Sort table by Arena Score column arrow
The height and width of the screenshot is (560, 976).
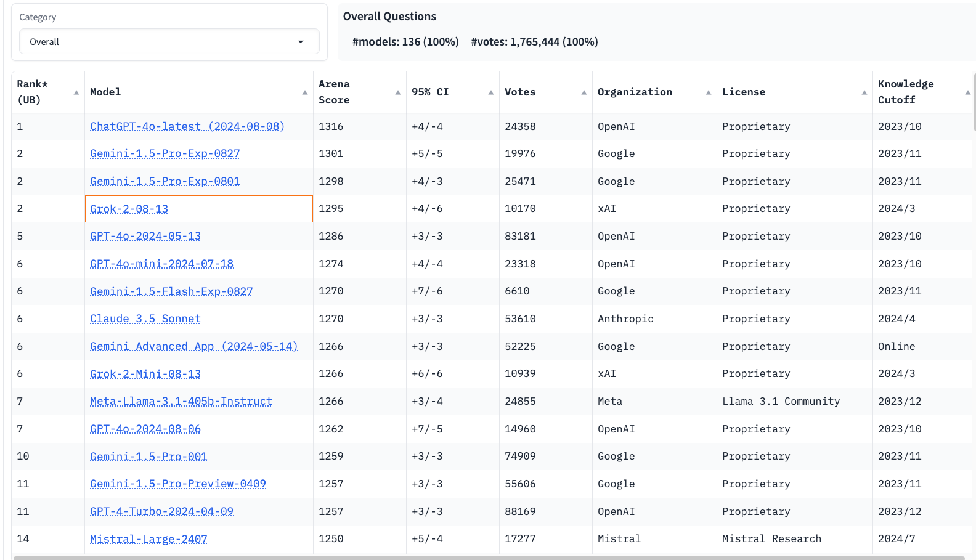[398, 92]
